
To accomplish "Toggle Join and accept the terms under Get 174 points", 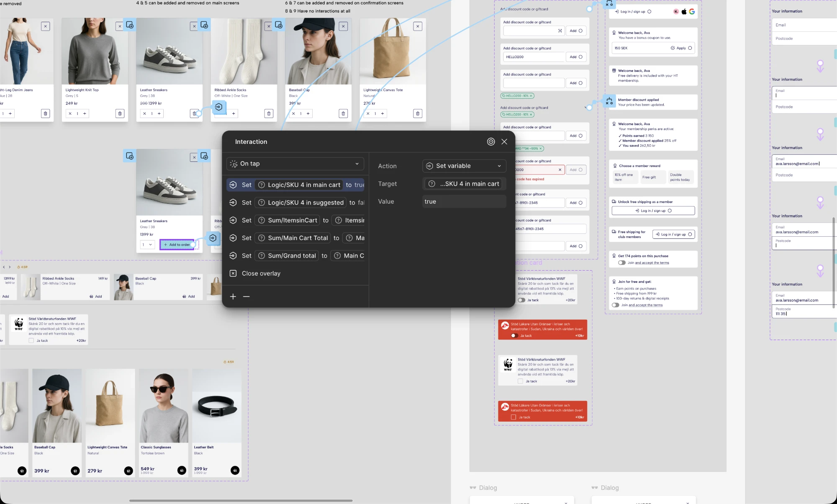I will point(622,263).
